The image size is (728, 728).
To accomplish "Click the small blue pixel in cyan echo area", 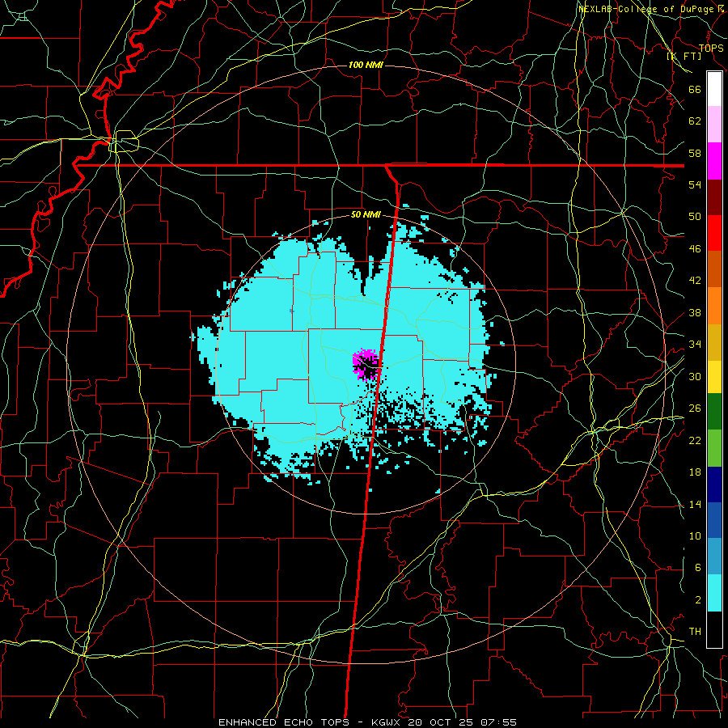I will point(291,311).
